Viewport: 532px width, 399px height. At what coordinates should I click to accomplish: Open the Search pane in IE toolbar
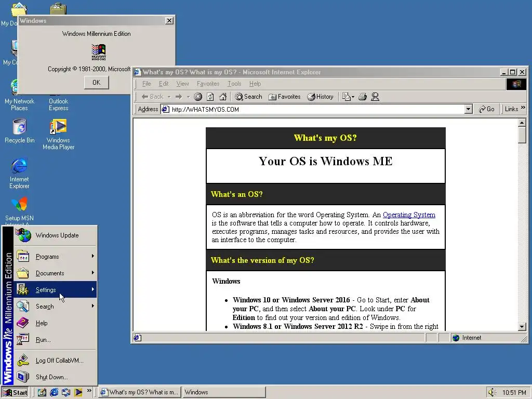(249, 97)
